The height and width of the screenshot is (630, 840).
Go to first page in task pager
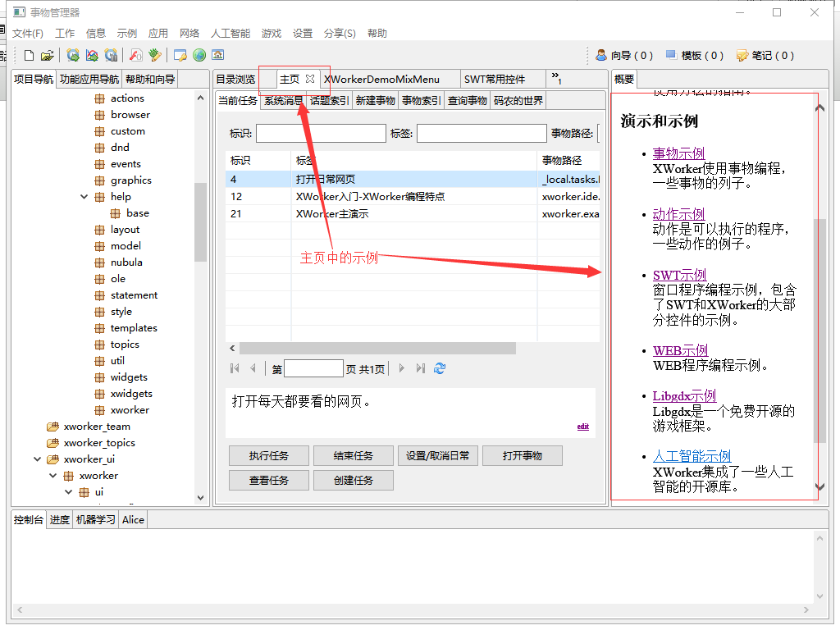(x=235, y=368)
